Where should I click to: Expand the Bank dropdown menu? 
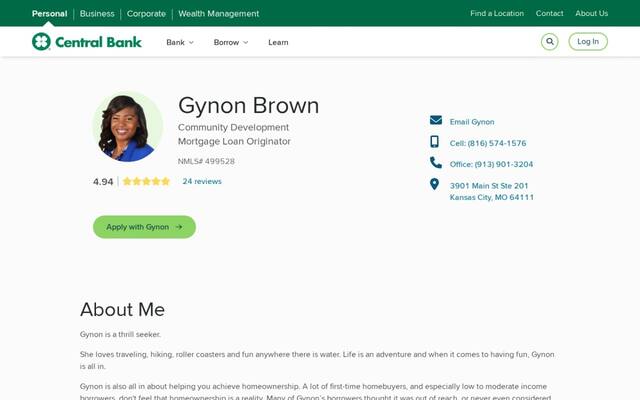180,42
